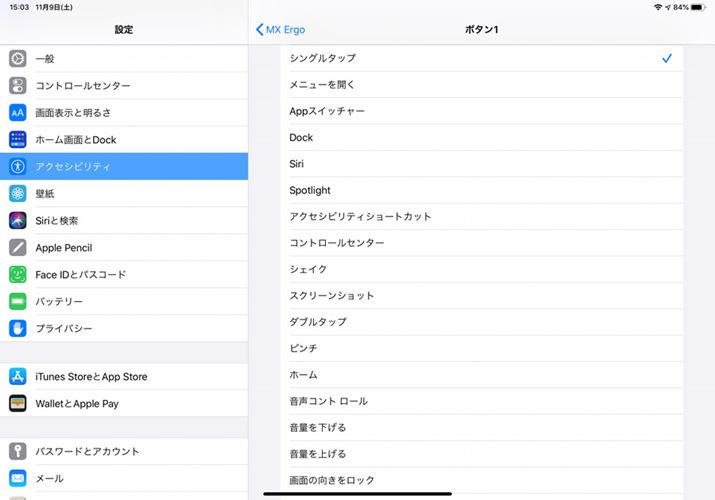
Task: Open アクセシビリティ settings in sidebar
Action: 124,167
